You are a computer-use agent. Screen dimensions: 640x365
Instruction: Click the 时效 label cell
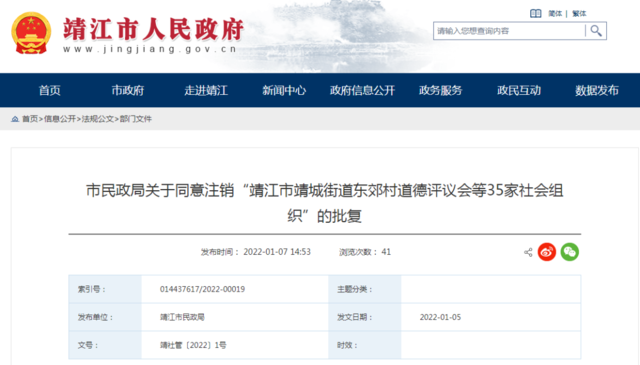pos(364,345)
